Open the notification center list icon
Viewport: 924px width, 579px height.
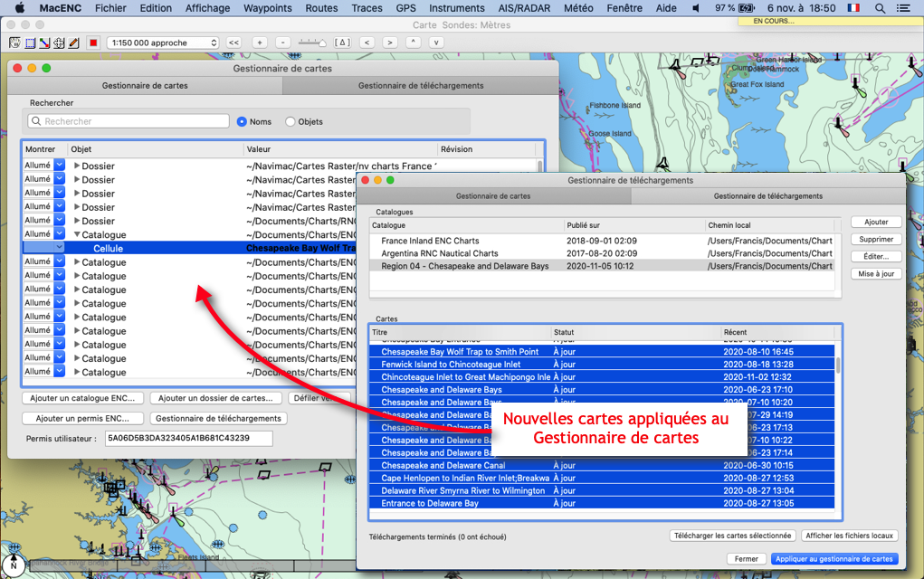(x=903, y=8)
